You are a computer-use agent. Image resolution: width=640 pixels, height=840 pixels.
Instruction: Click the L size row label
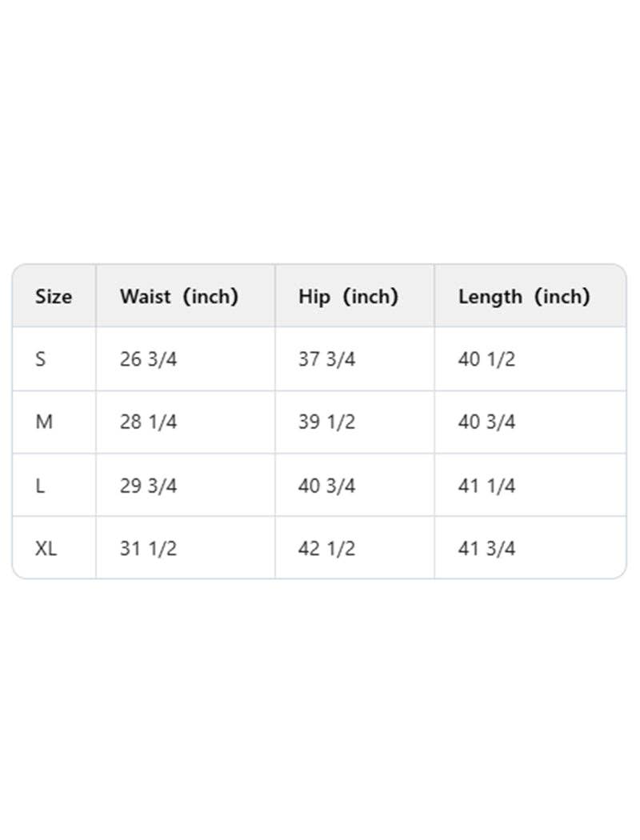point(40,486)
